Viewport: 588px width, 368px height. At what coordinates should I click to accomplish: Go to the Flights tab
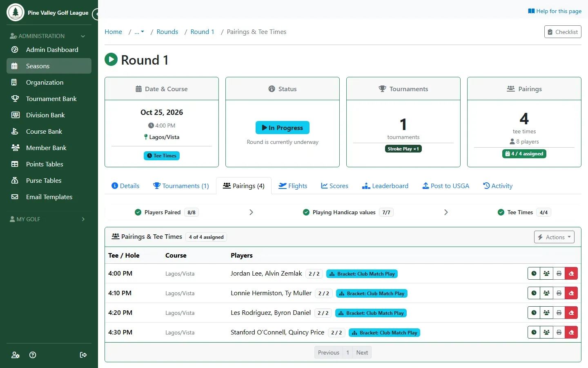point(293,186)
